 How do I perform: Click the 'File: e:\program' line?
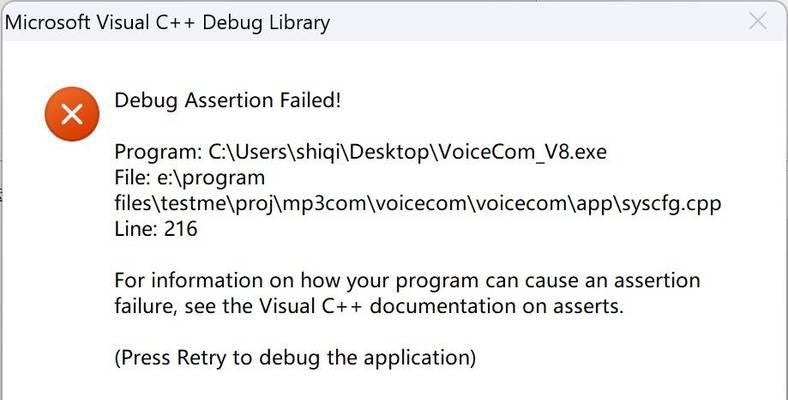click(x=189, y=178)
